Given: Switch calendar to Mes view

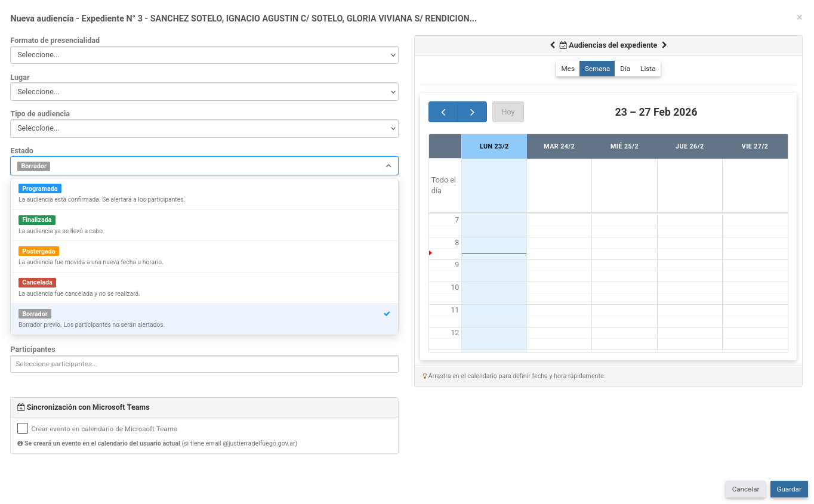Looking at the screenshot, I should 568,69.
